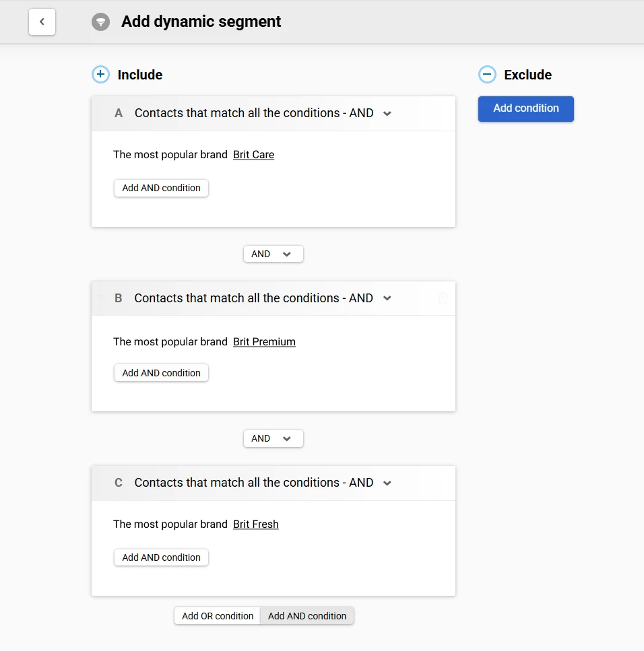Viewport: 644px width, 651px height.
Task: Click 'The most popular brand' text in group A
Action: coord(170,155)
